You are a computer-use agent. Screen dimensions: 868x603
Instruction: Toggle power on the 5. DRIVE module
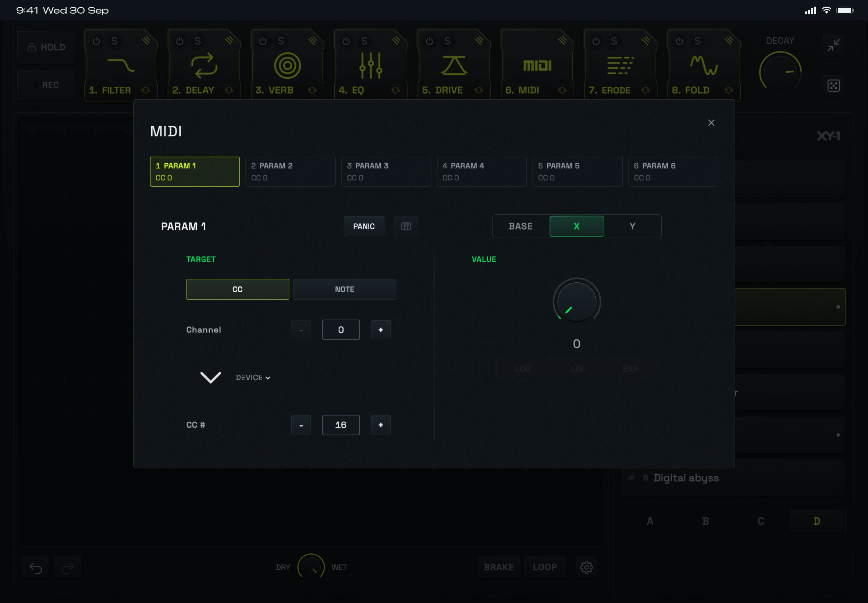[x=430, y=41]
